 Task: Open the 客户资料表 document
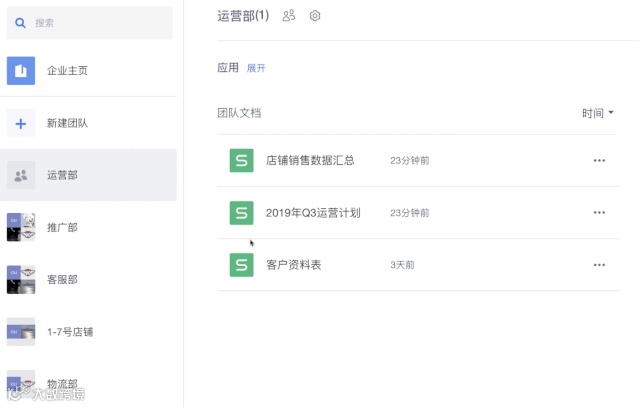293,265
